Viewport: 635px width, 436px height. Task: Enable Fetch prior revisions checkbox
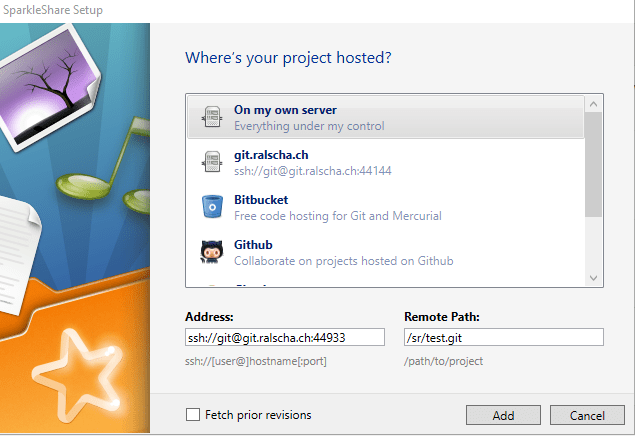point(193,415)
